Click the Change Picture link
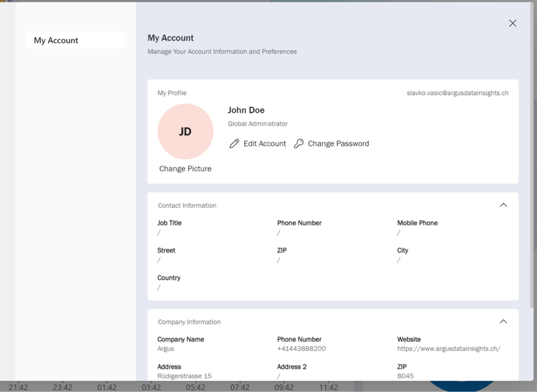Image resolution: width=537 pixels, height=392 pixels. pyautogui.click(x=185, y=169)
